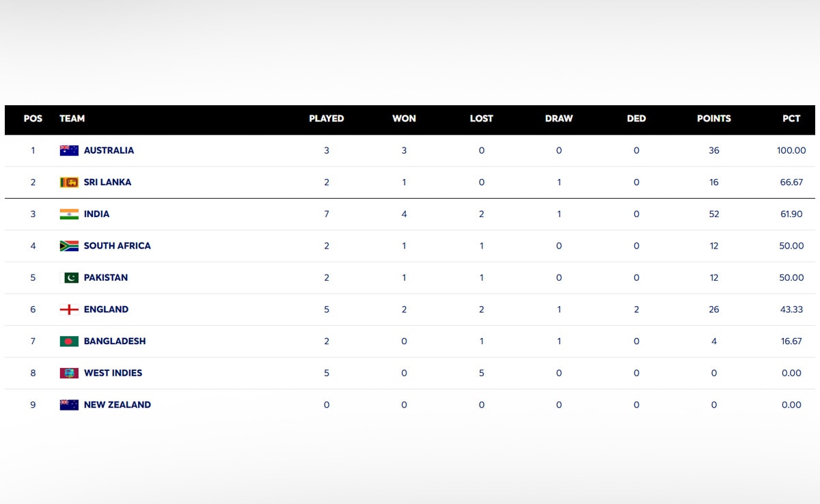This screenshot has height=504, width=820.
Task: Click the PLAYED column header
Action: click(326, 118)
